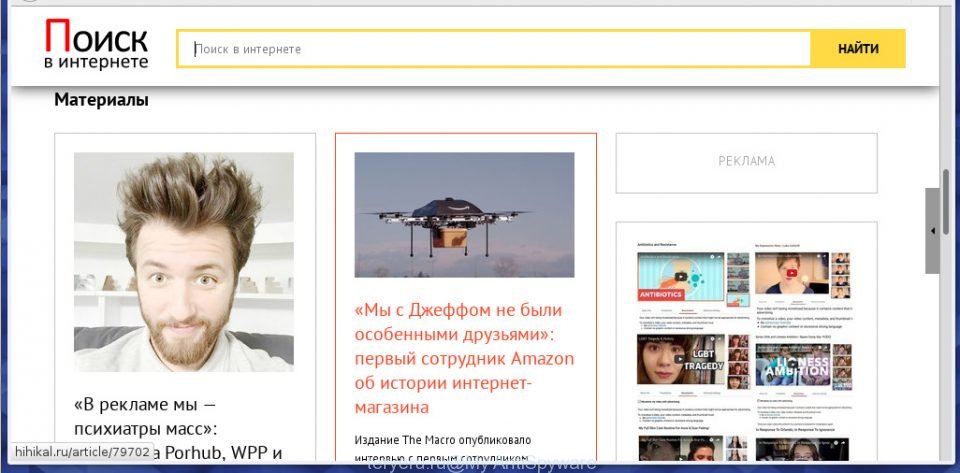Click the LIONESS AMBITION video thumbnail
Screen dimensions: 960x473
(792, 364)
